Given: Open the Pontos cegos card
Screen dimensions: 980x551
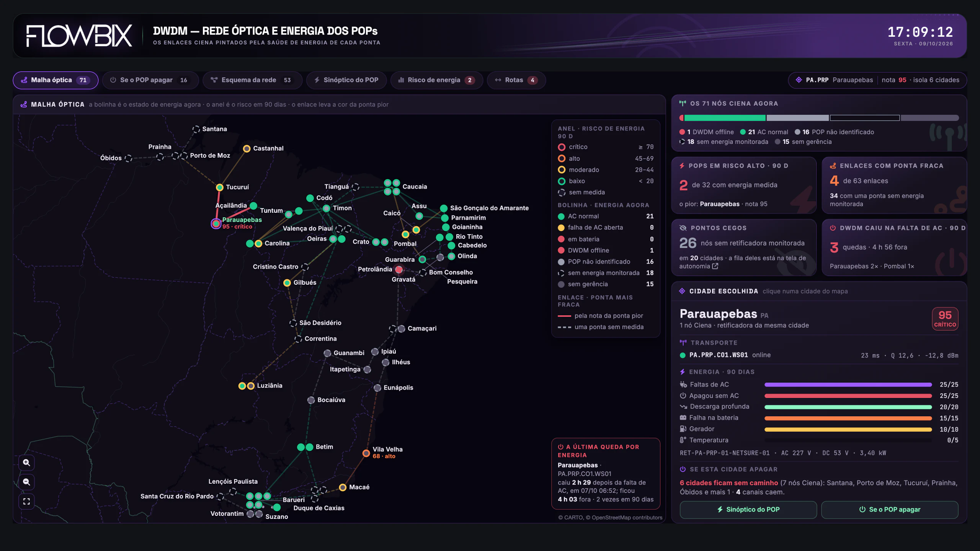Looking at the screenshot, I should (744, 247).
